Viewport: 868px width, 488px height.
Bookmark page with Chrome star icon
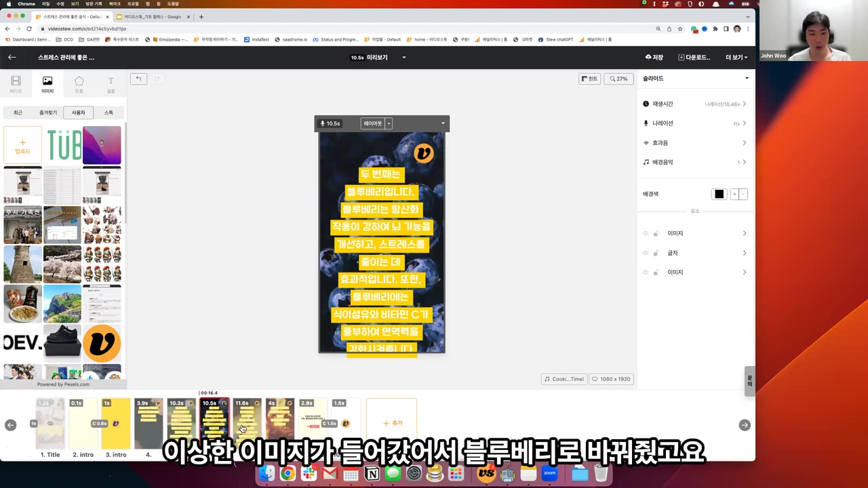(x=680, y=28)
